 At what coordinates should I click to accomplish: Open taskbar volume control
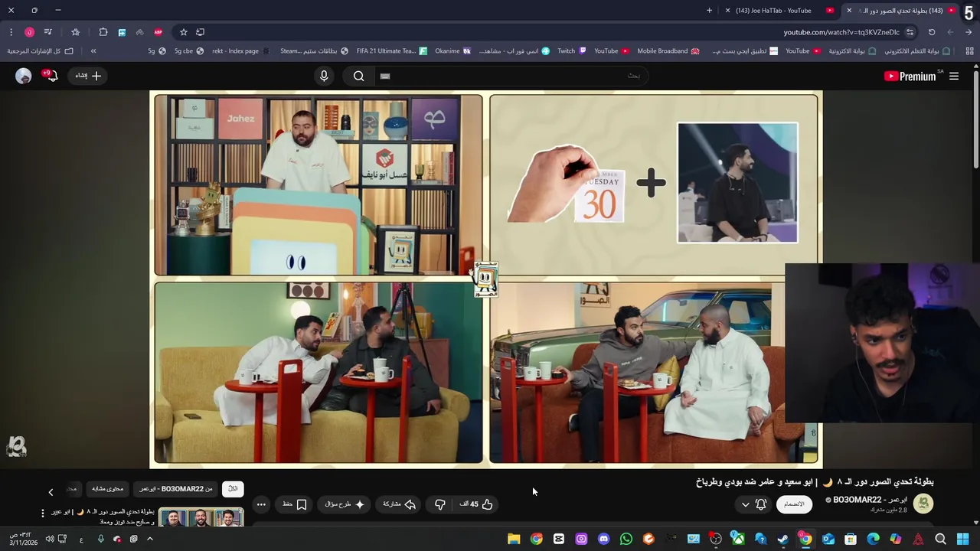[x=50, y=539]
